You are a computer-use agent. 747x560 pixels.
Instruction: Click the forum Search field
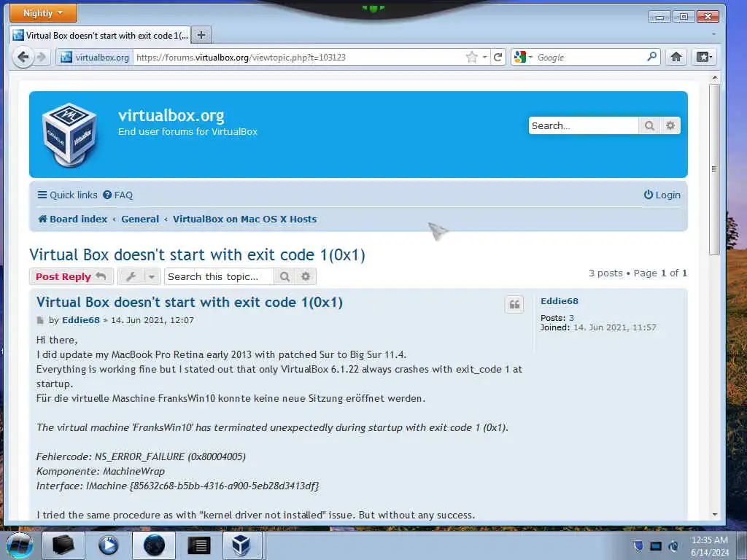[x=583, y=125]
